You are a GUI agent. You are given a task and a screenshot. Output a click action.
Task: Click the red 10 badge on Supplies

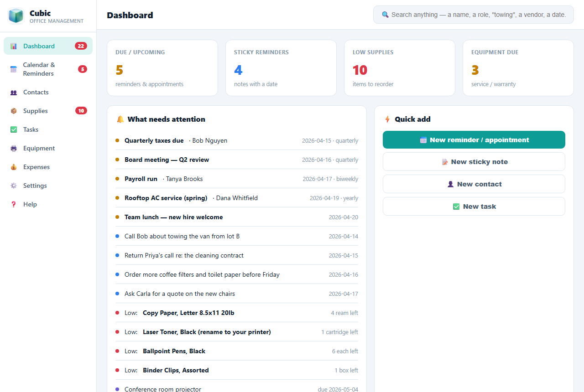point(81,111)
